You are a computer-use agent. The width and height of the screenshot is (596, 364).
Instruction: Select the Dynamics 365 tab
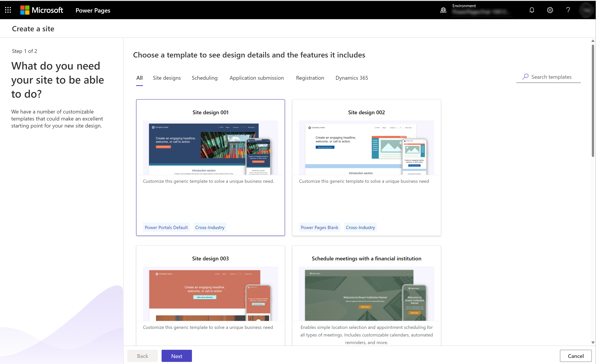[352, 77]
